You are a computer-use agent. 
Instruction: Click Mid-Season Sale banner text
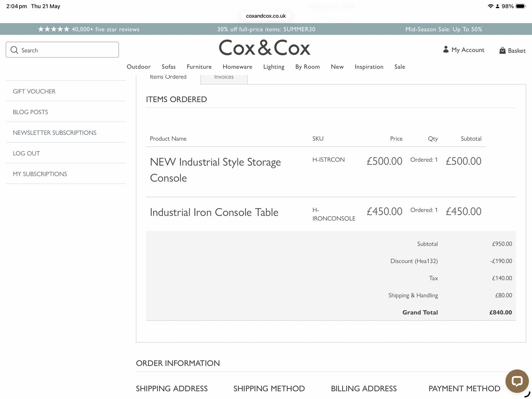444,29
